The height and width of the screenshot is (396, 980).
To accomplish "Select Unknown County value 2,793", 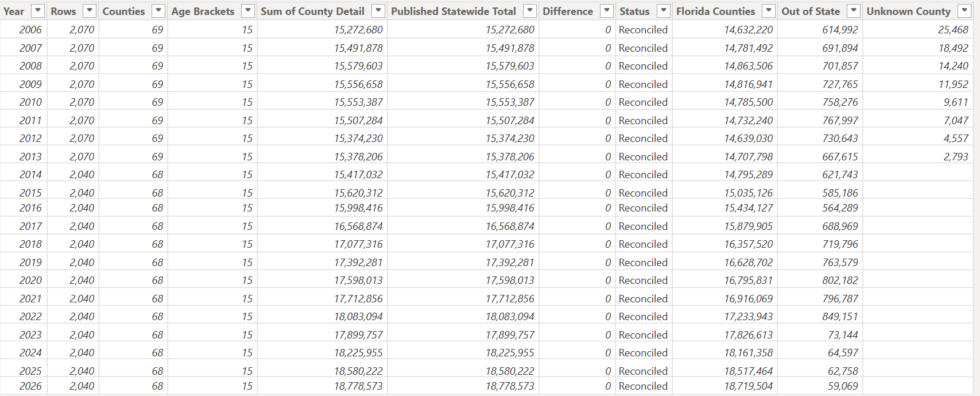I will click(956, 156).
